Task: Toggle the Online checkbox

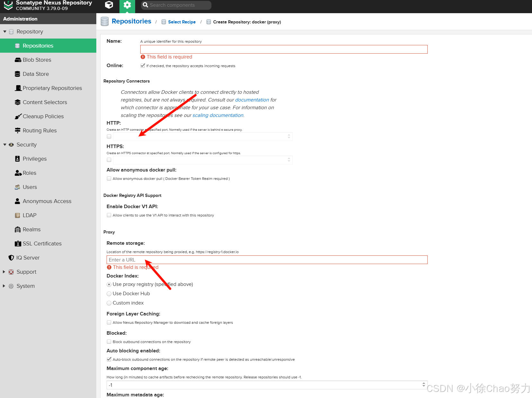Action: point(143,66)
